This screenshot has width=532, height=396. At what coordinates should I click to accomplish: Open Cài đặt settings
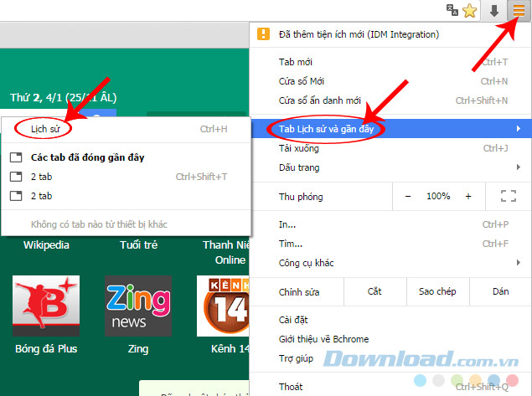coord(390,320)
